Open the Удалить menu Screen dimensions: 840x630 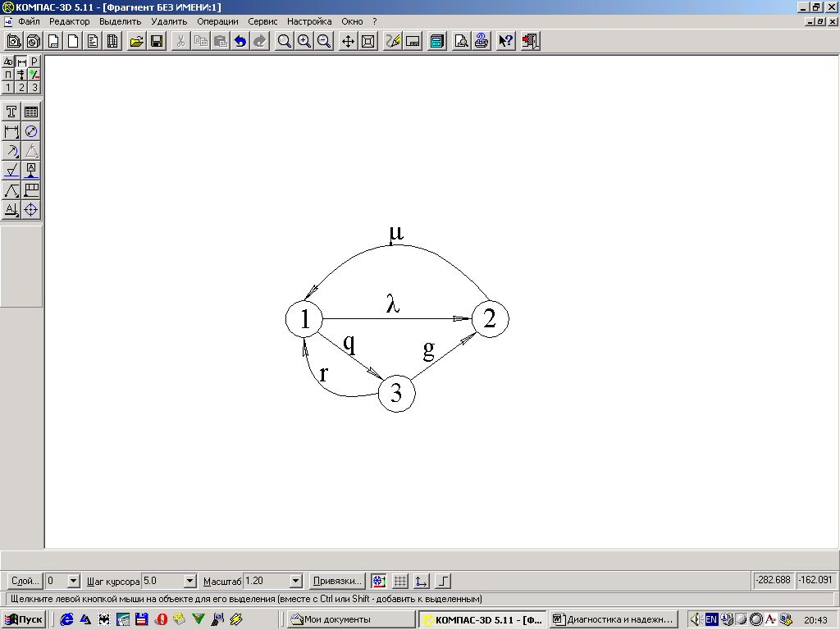coord(169,21)
